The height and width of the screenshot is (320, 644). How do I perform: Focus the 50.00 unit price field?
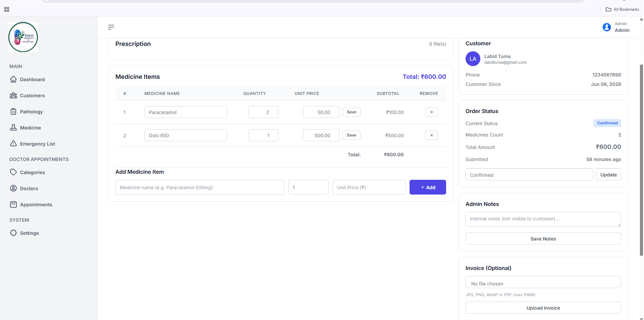[321, 112]
